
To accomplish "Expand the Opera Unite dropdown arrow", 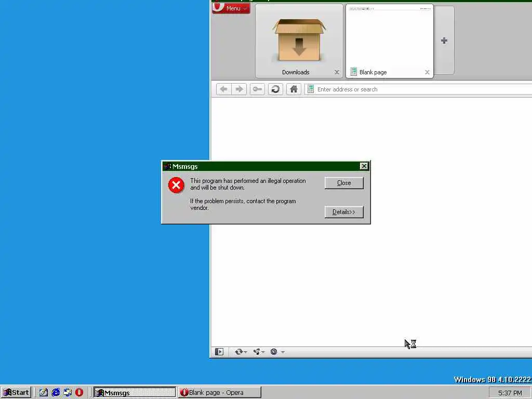I will (x=263, y=352).
